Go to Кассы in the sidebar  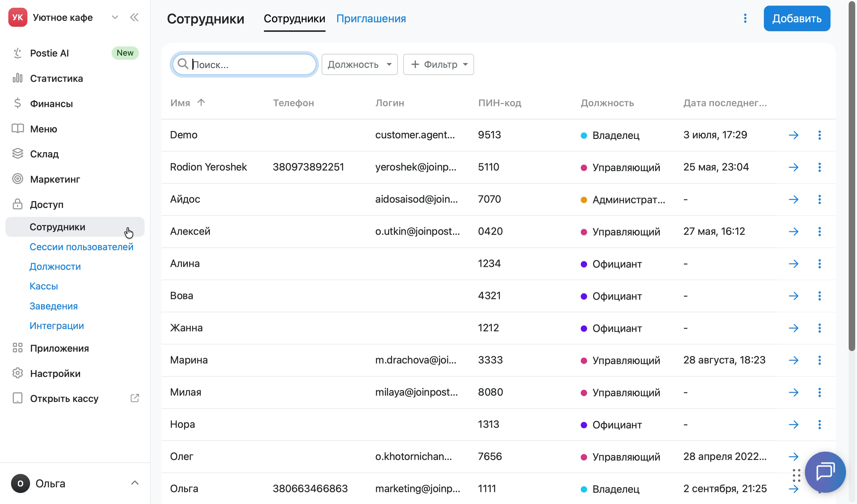coord(43,286)
